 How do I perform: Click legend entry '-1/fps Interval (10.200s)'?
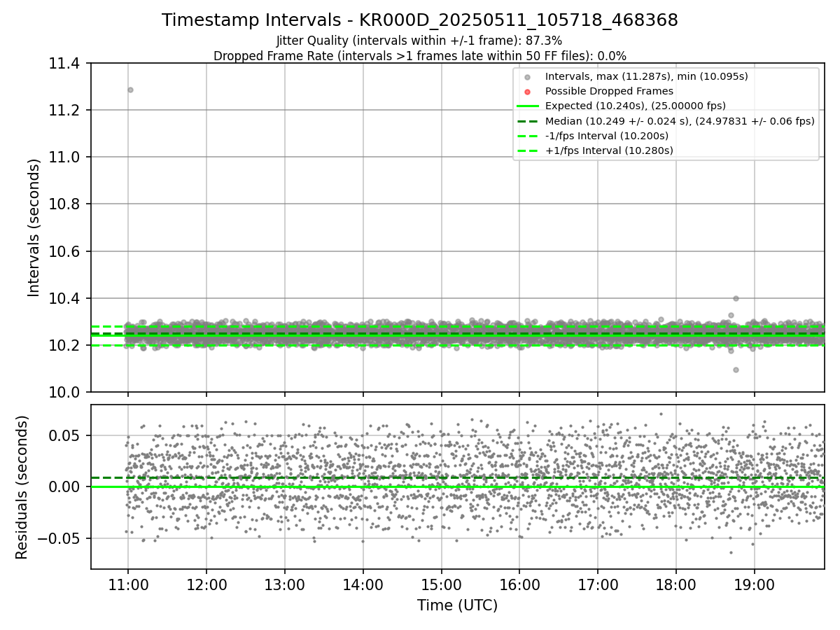(x=607, y=136)
